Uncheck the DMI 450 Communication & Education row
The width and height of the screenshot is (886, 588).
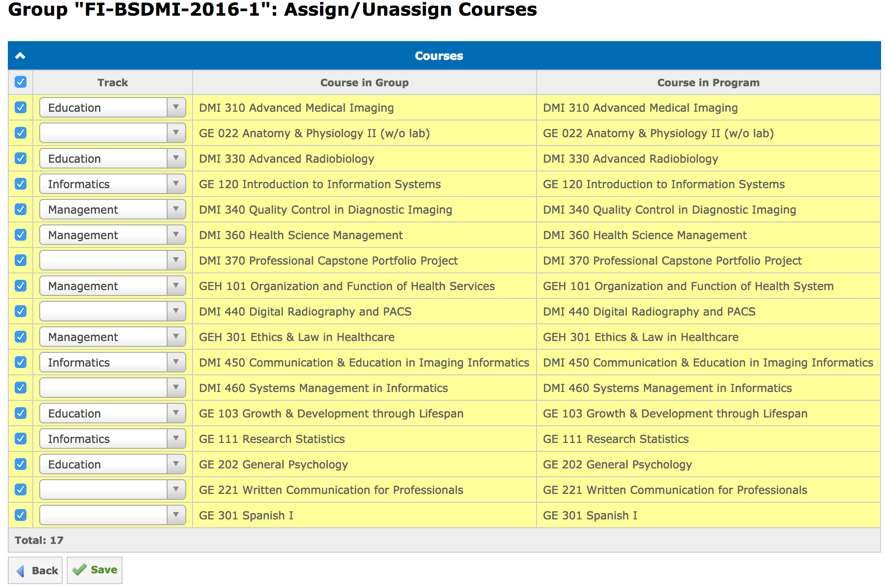21,362
